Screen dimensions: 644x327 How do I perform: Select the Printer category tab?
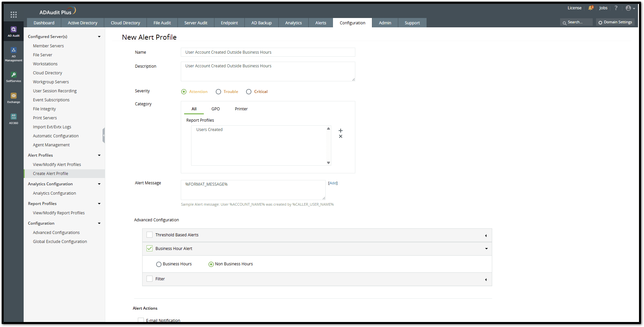tap(241, 109)
